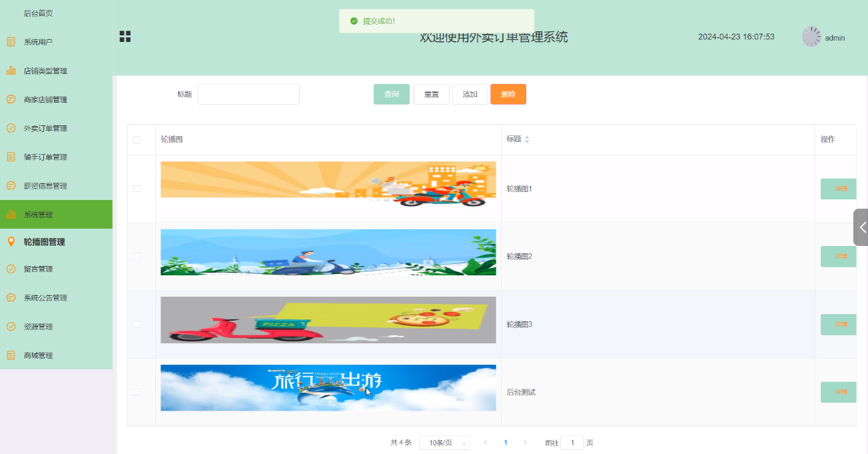Click the 重置 reset button
The height and width of the screenshot is (454, 868).
pos(432,94)
